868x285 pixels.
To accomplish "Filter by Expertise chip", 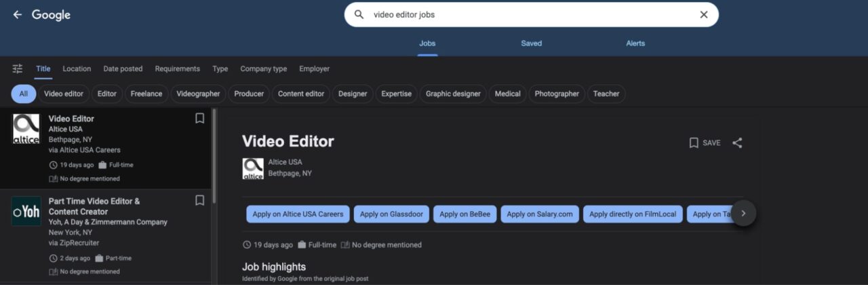I will pos(396,94).
